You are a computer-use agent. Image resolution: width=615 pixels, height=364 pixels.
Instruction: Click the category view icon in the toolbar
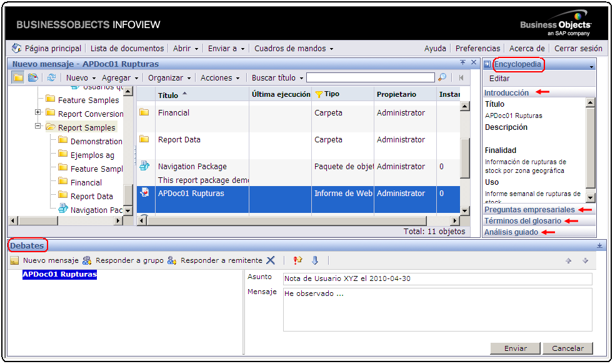33,77
